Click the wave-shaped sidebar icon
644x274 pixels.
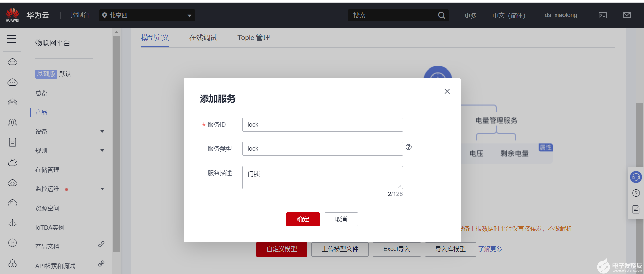click(12, 122)
